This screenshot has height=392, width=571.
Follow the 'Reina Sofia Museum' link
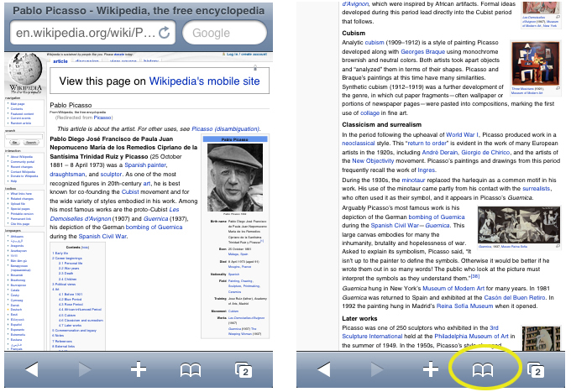click(464, 306)
